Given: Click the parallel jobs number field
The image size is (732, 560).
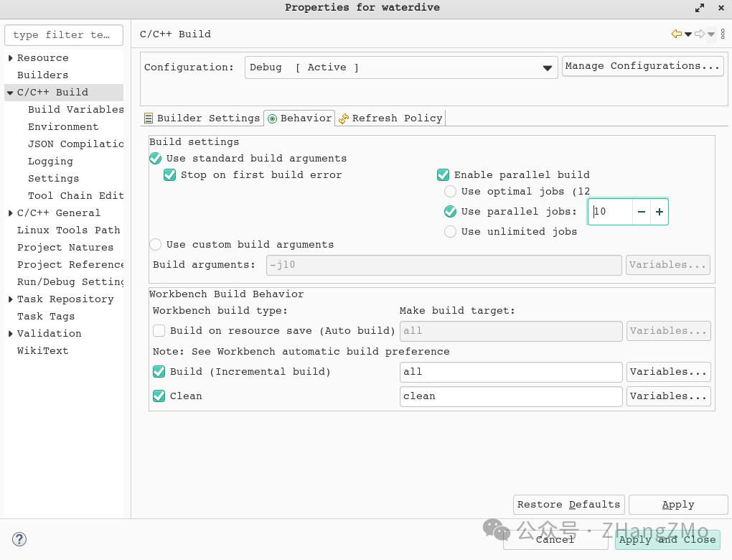Looking at the screenshot, I should coord(610,212).
